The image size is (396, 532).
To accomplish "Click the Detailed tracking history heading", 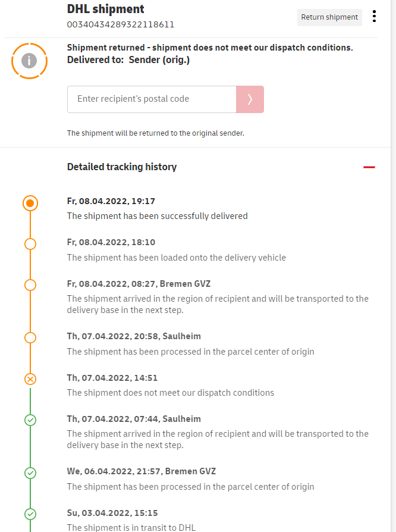I will click(122, 167).
